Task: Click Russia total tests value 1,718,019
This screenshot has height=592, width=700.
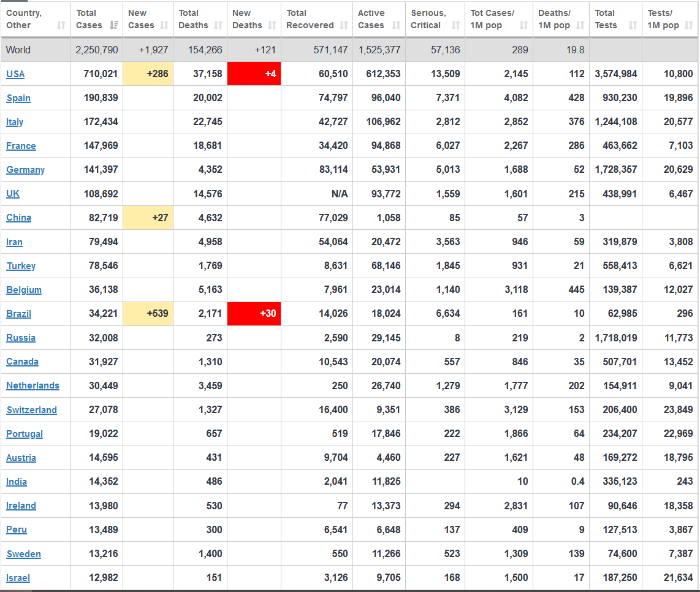Action: [616, 338]
